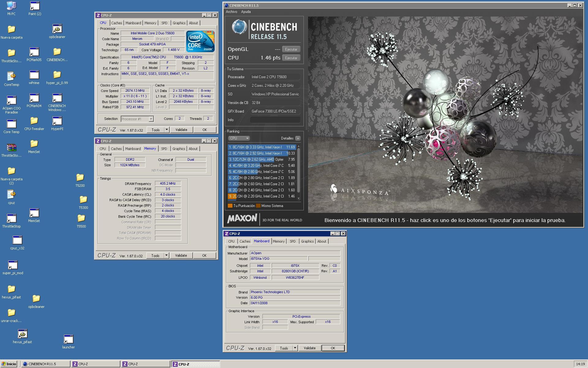This screenshot has height=368, width=588.
Task: Open the opbcleaner icon beside Nueva carpeta
Action: [x=57, y=31]
